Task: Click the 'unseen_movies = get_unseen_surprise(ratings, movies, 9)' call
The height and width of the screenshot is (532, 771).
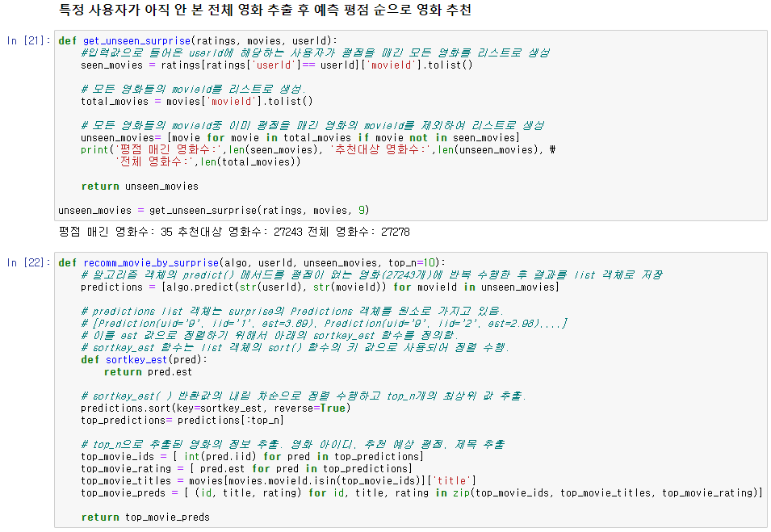Action: 213,211
